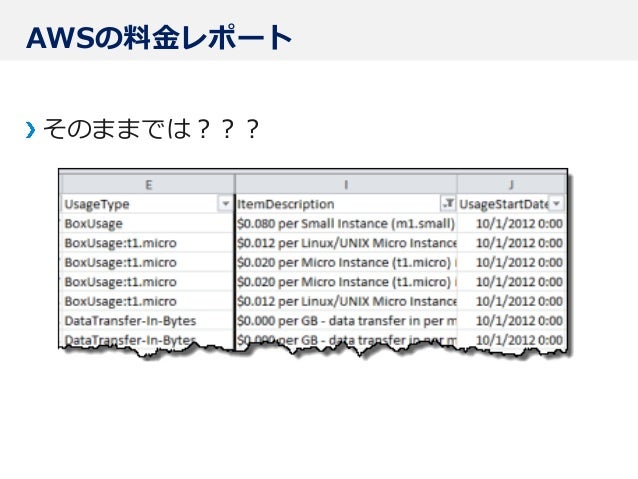Viewport: 638px width, 479px height.
Task: Select column I header
Action: (x=346, y=185)
